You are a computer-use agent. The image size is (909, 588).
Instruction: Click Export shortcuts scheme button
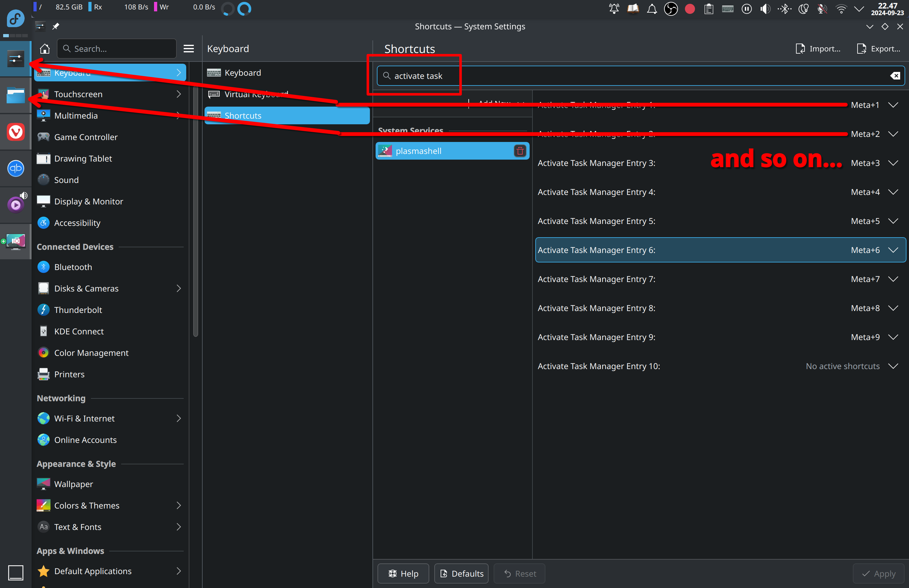tap(878, 49)
